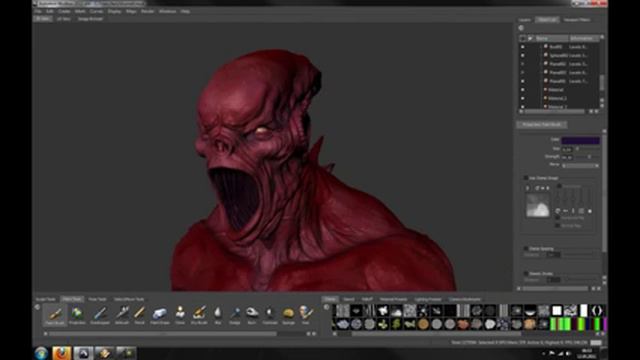Enable Stamp Spacing checkbox
640x360 pixels.
click(x=526, y=248)
